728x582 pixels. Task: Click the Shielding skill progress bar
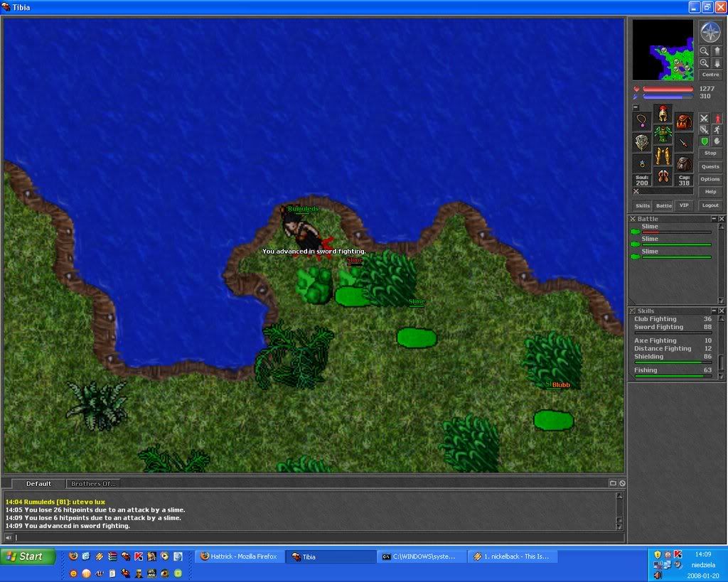pyautogui.click(x=673, y=362)
